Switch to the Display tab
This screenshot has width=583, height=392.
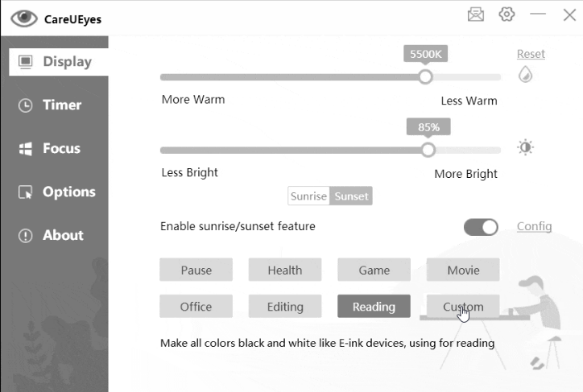tap(59, 62)
